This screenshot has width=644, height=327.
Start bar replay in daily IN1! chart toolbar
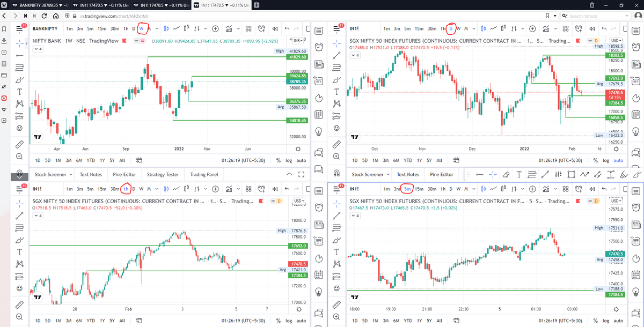[592, 28]
